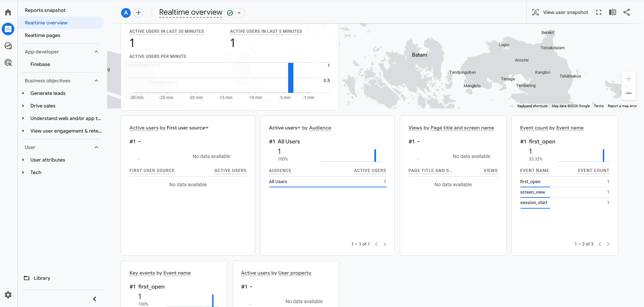Click the Event count by Event name title
Screen dimensions: 644x307
(552, 128)
